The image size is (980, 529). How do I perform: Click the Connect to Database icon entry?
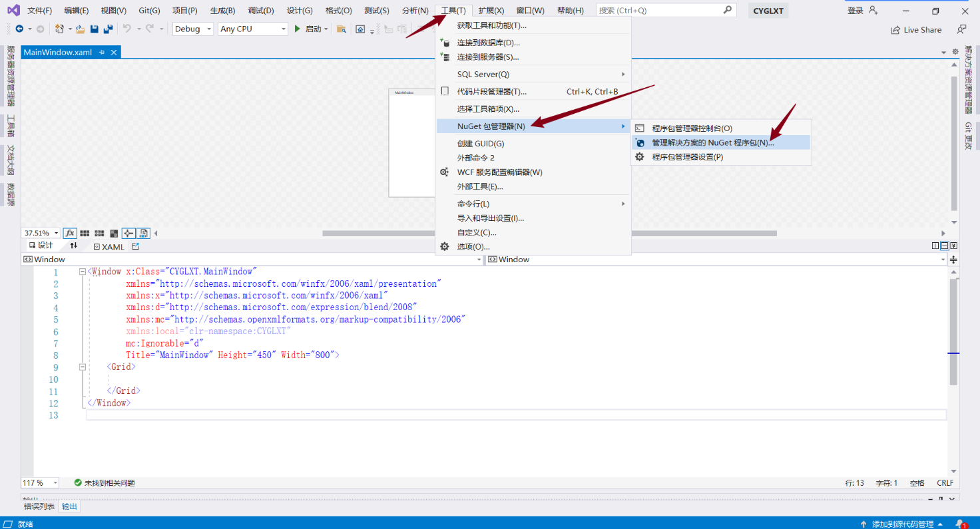(x=445, y=43)
